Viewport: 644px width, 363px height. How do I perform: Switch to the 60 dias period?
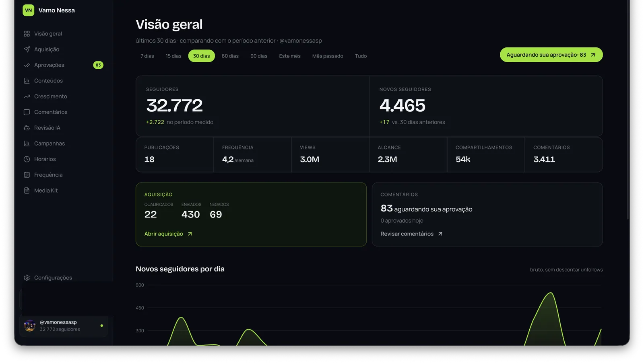[x=230, y=56]
